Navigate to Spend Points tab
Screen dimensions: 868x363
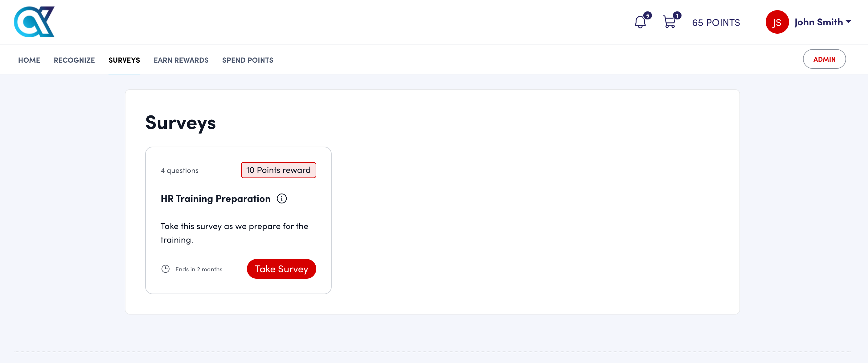[x=248, y=60]
